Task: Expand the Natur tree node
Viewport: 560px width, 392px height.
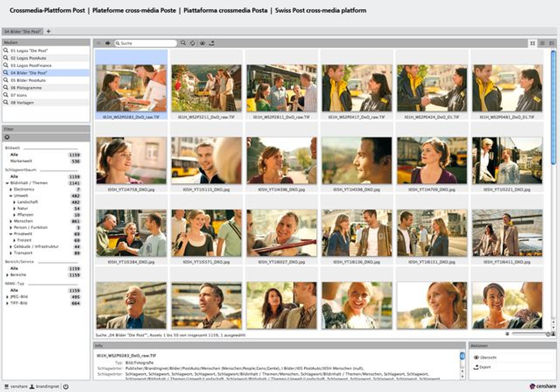Action: [15, 209]
